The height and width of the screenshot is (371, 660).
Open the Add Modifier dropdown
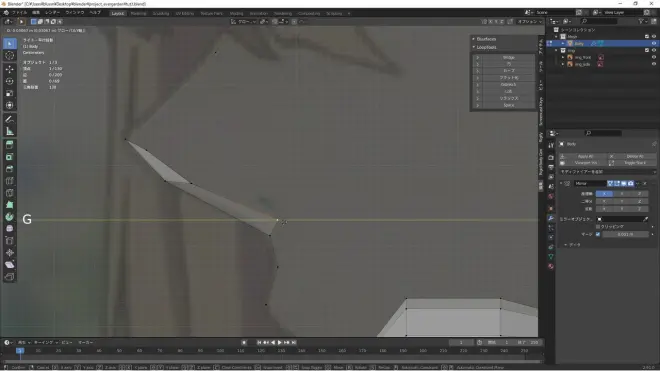click(x=607, y=172)
